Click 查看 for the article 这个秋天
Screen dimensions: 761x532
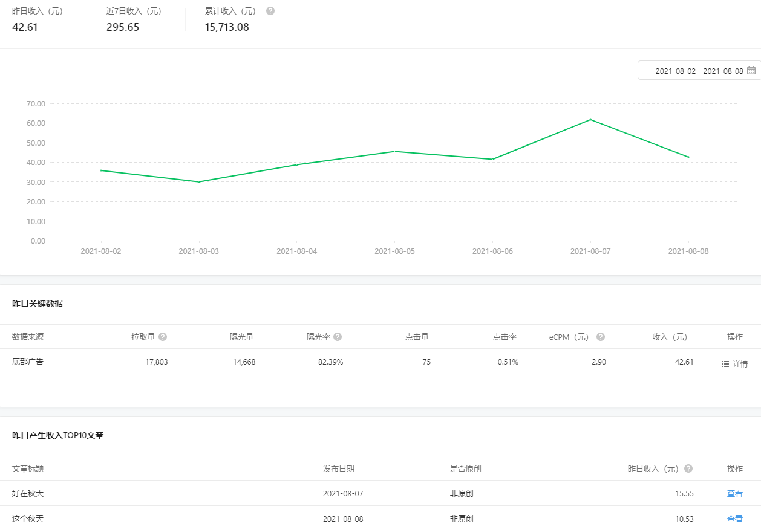[734, 519]
